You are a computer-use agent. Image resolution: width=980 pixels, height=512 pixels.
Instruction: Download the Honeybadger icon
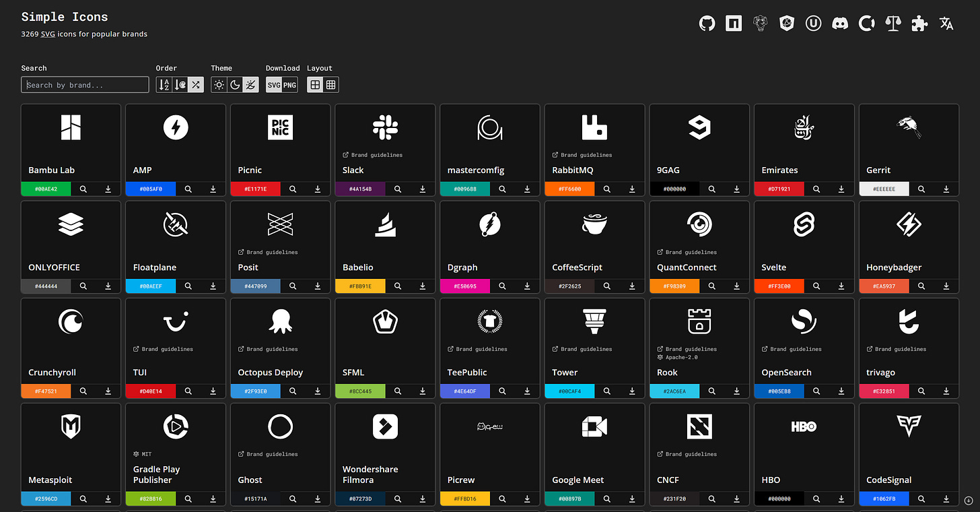coord(946,286)
